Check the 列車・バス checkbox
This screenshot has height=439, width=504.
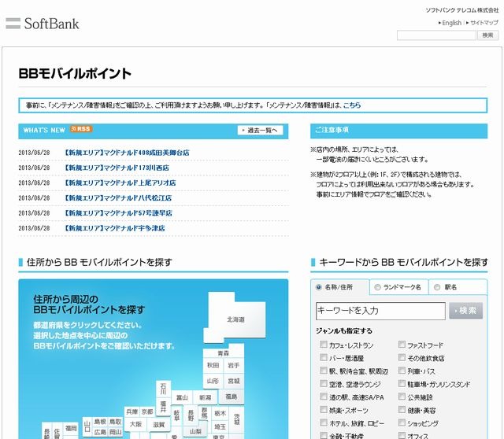pyautogui.click(x=402, y=371)
